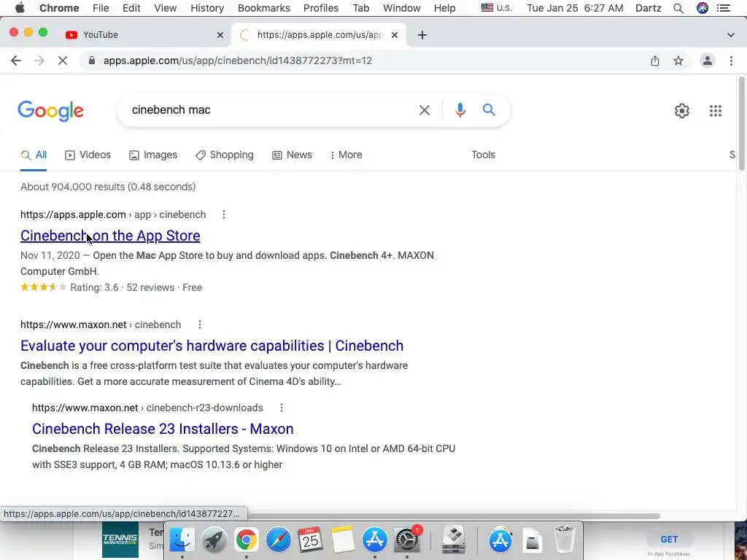Screen dimensions: 747x560
Task: Open the File menu
Action: click(x=101, y=8)
